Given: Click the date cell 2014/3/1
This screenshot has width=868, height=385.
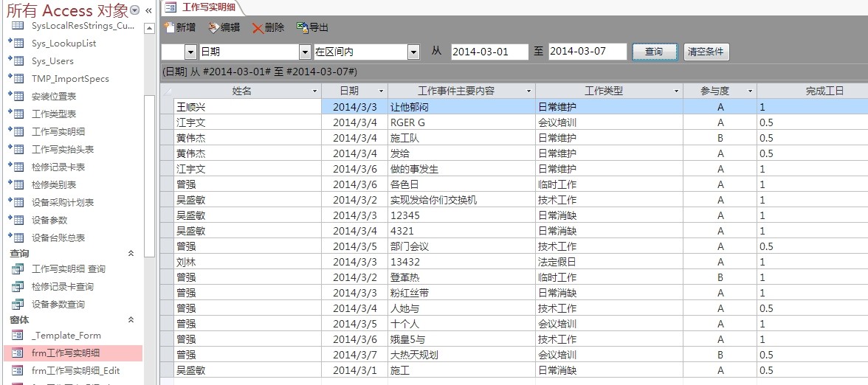Looking at the screenshot, I should pyautogui.click(x=355, y=370).
